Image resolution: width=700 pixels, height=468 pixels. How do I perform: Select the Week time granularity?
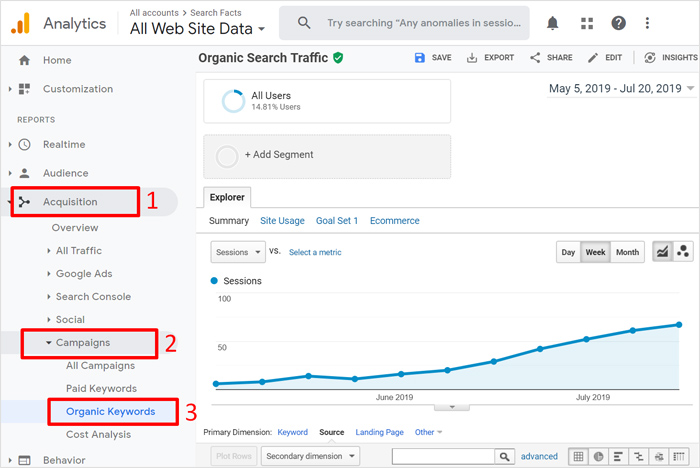click(x=595, y=252)
